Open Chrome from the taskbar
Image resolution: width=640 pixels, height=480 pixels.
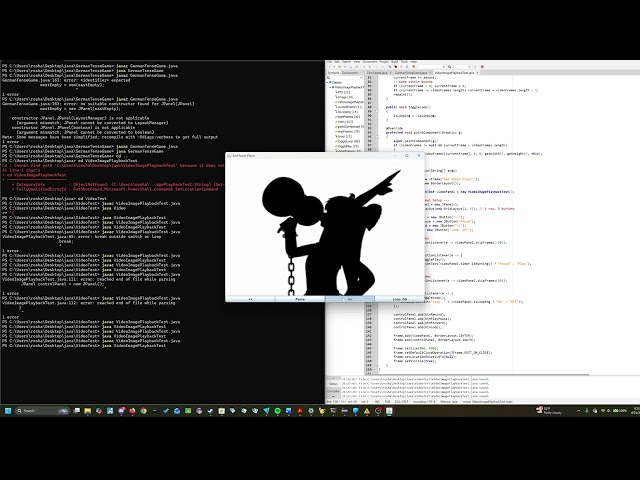(143, 411)
